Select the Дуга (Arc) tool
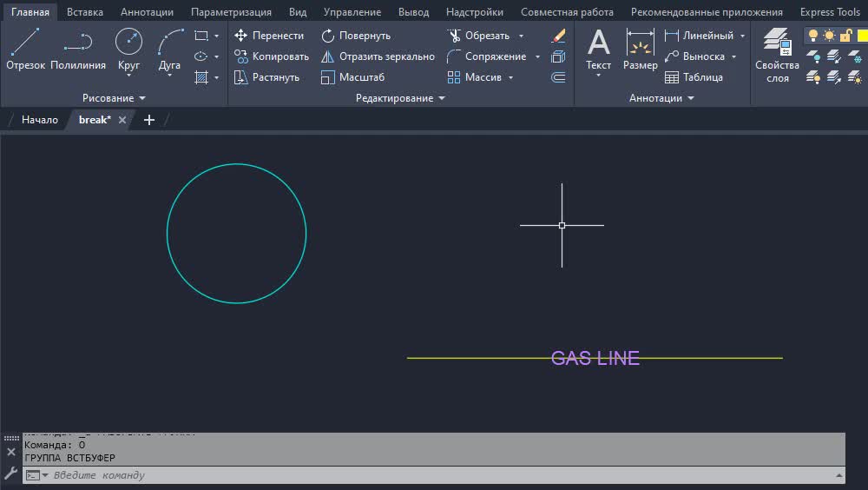The image size is (868, 490). 169,50
